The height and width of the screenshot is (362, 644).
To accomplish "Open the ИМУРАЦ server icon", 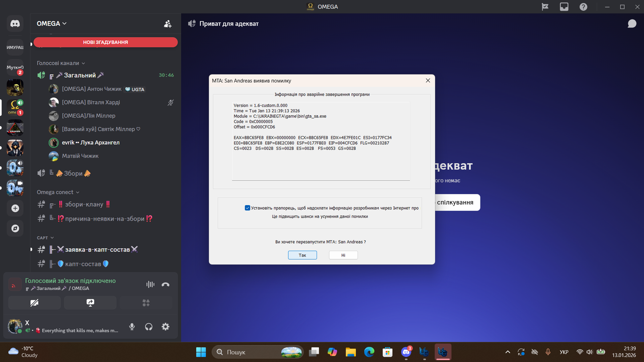I will click(x=15, y=47).
